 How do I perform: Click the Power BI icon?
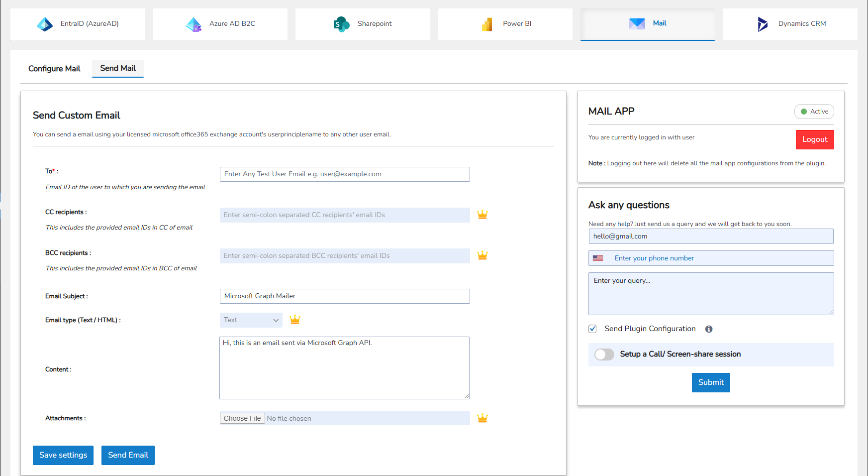point(486,23)
